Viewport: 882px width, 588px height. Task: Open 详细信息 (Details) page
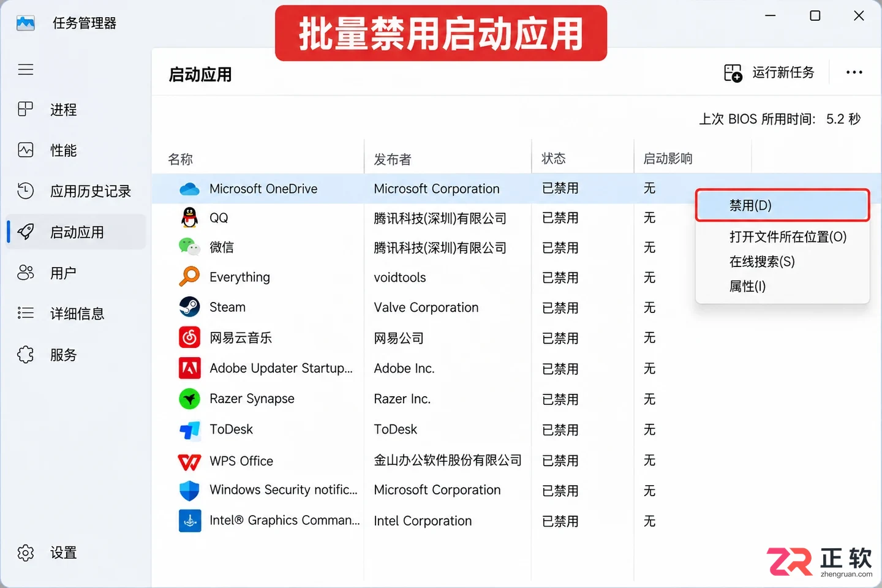(76, 314)
